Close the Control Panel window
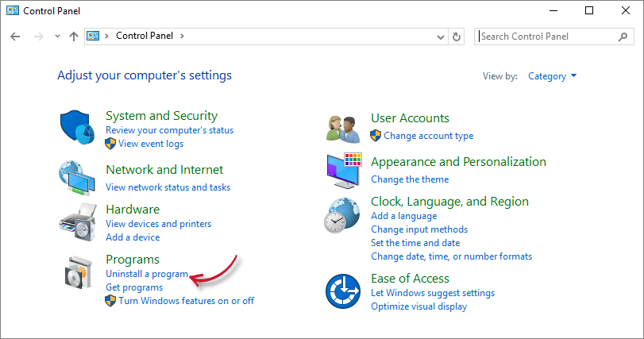 pos(626,10)
